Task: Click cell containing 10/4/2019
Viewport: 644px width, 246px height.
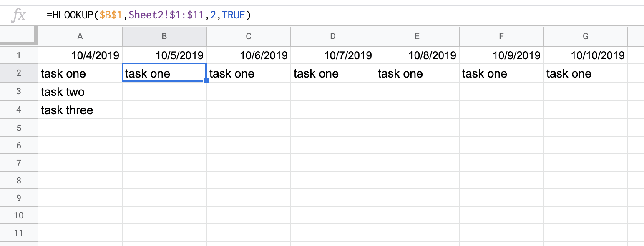Action: click(80, 55)
